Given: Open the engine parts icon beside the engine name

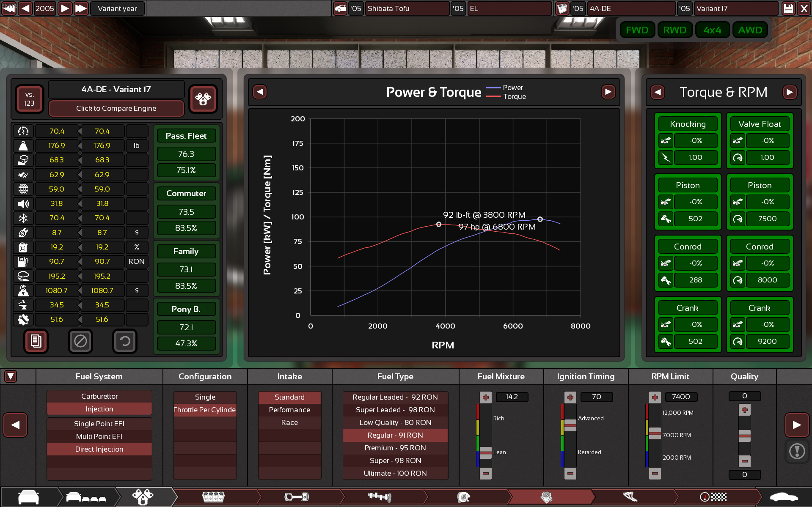Looking at the screenshot, I should point(203,99).
